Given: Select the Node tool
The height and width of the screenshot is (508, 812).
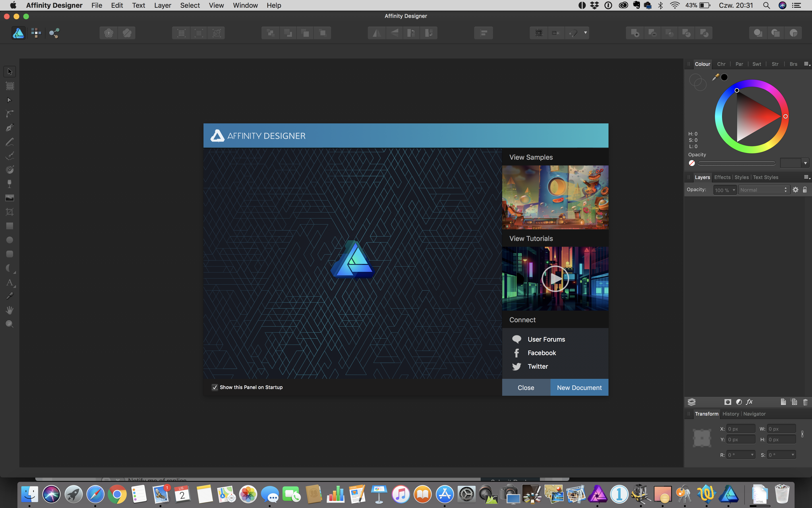Looking at the screenshot, I should [10, 100].
